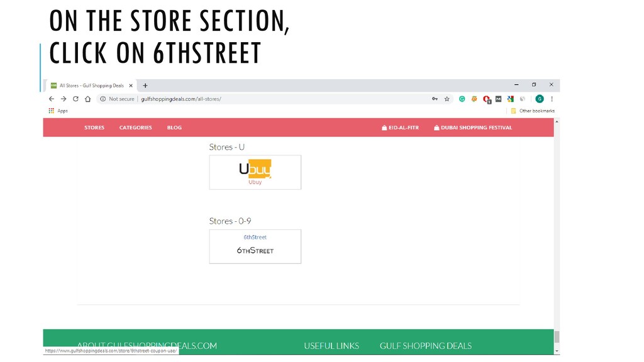The width and height of the screenshot is (644, 362).
Task: Open the dark M extension icon
Action: pyautogui.click(x=498, y=99)
